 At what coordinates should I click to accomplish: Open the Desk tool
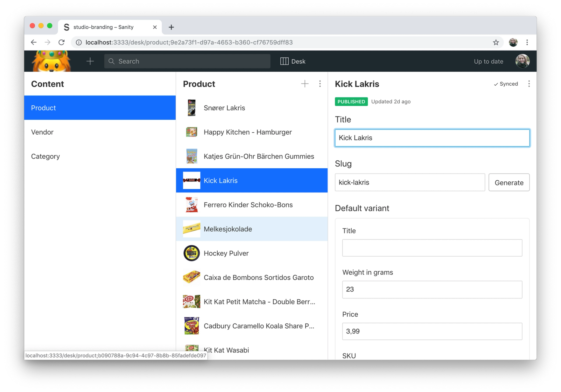(x=293, y=61)
